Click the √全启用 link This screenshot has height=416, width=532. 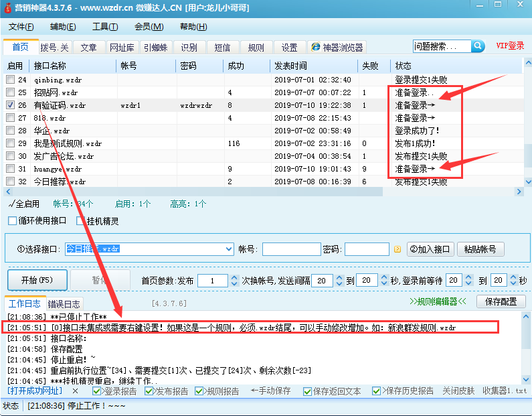point(23,204)
